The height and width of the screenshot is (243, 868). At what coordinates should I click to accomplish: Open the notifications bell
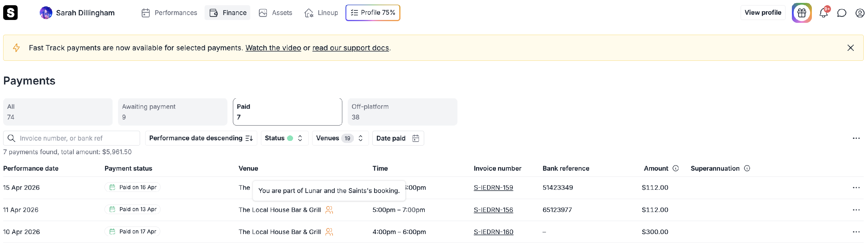click(x=823, y=13)
